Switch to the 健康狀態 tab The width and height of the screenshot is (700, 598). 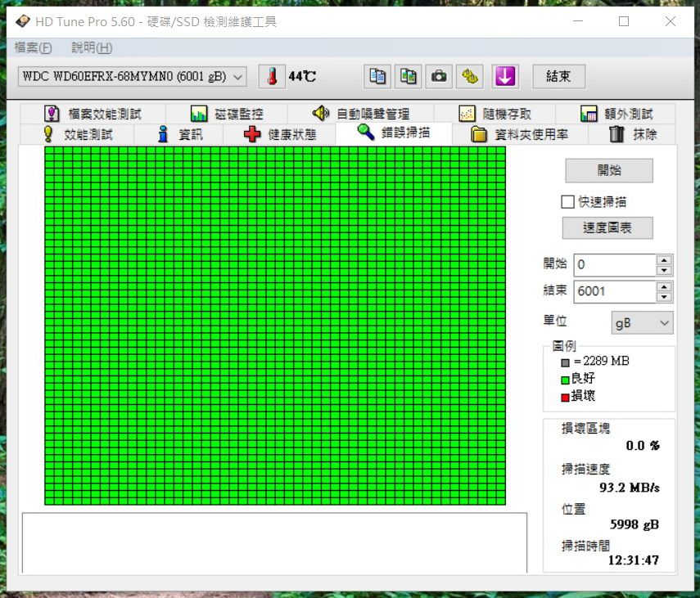point(279,134)
